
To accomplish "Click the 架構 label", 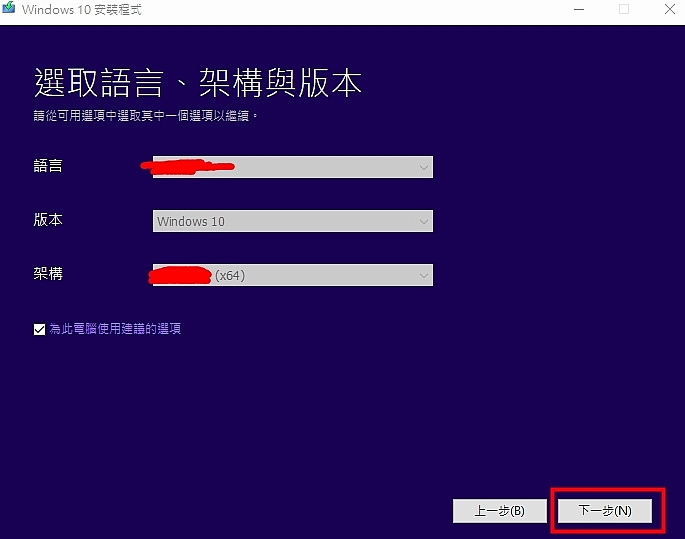I will click(48, 274).
